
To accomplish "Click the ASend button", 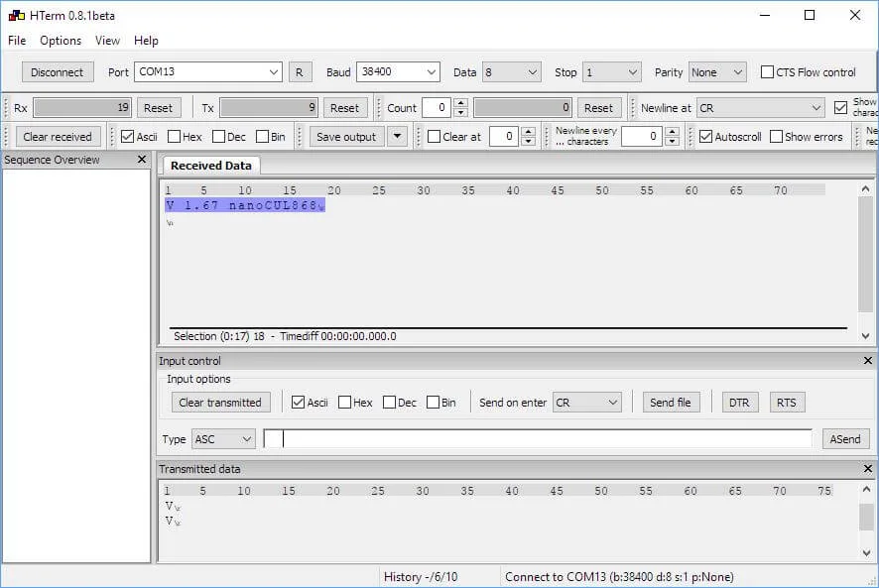I will pyautogui.click(x=845, y=439).
